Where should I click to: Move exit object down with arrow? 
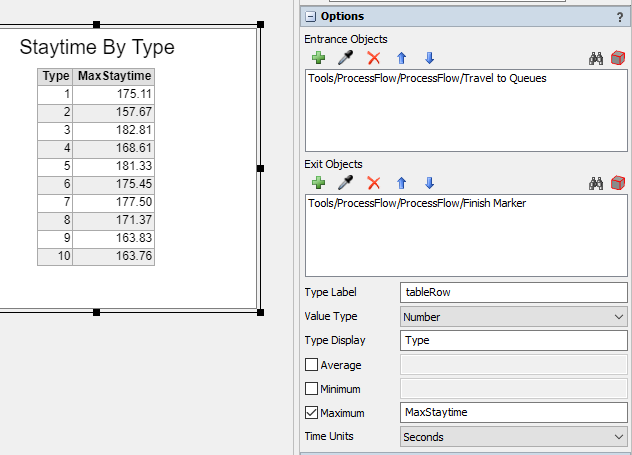pyautogui.click(x=429, y=183)
